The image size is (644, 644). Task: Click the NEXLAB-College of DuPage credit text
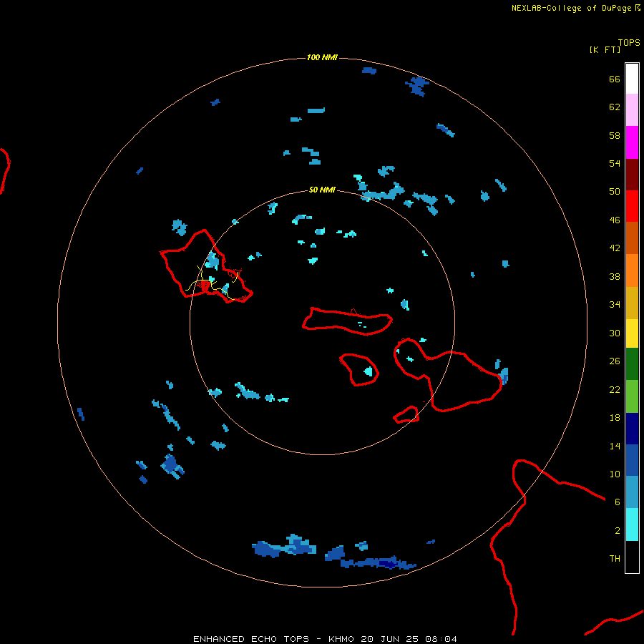pyautogui.click(x=571, y=8)
